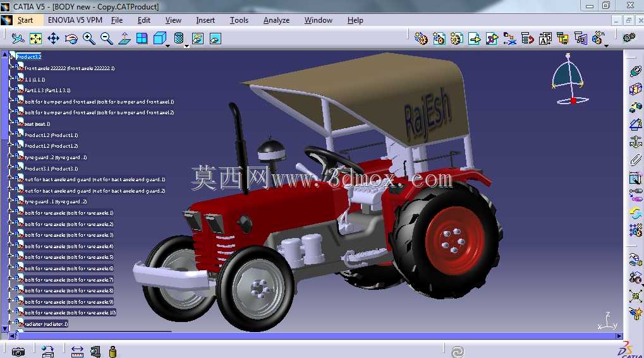
Task: Insert a new Product icon
Action: pyautogui.click(x=439, y=39)
